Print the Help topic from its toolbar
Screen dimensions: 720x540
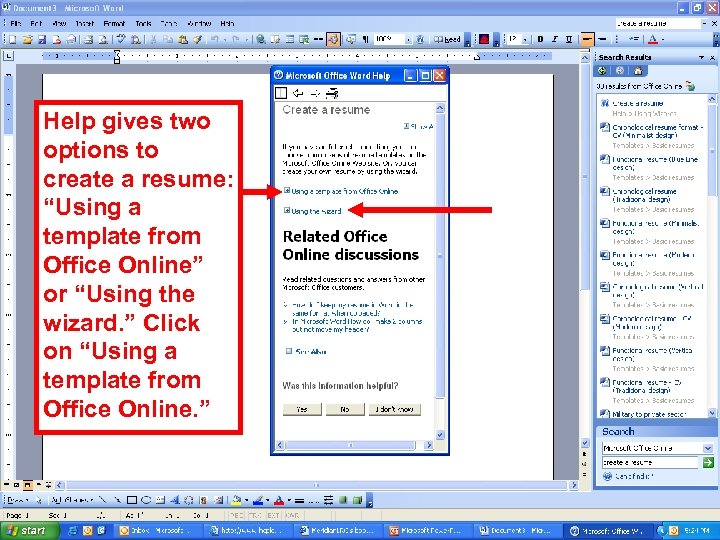tap(332, 93)
